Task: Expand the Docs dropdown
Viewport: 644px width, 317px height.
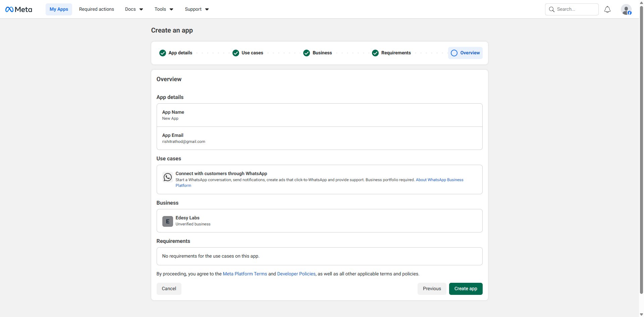Action: point(134,9)
